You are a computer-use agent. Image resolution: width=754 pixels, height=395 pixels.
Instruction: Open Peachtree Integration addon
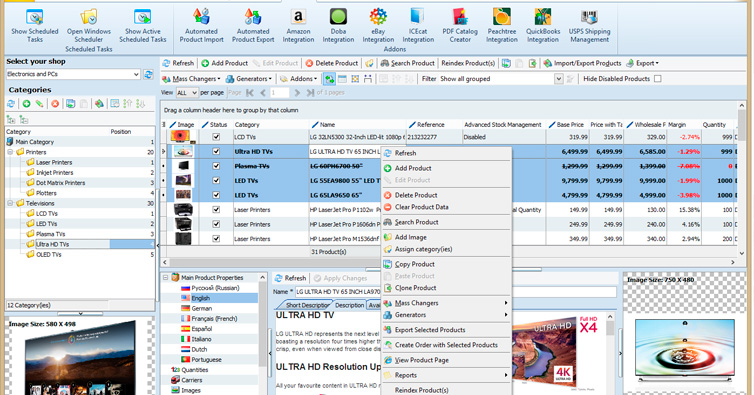(x=502, y=26)
